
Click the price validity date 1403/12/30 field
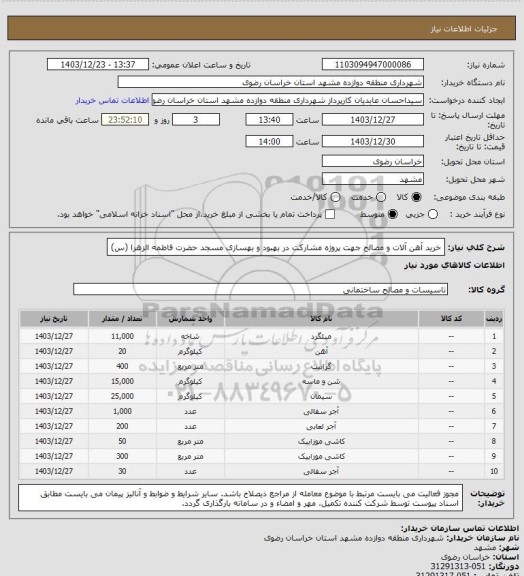373,142
